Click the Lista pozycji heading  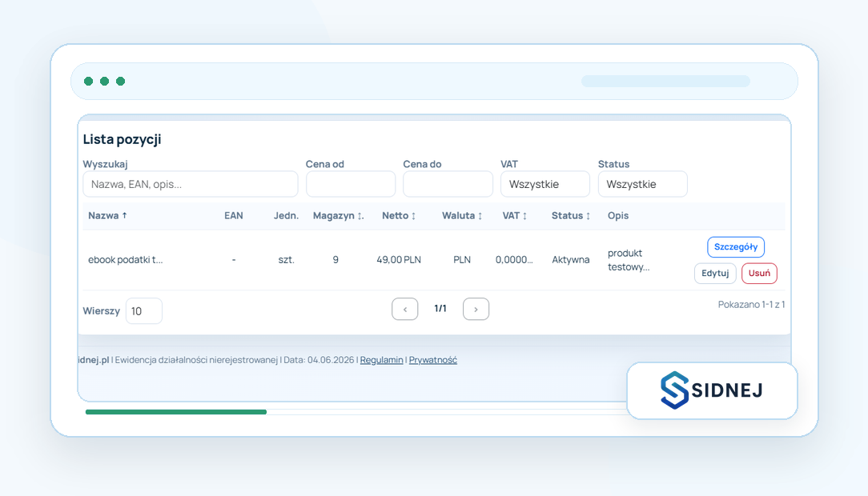pyautogui.click(x=122, y=139)
